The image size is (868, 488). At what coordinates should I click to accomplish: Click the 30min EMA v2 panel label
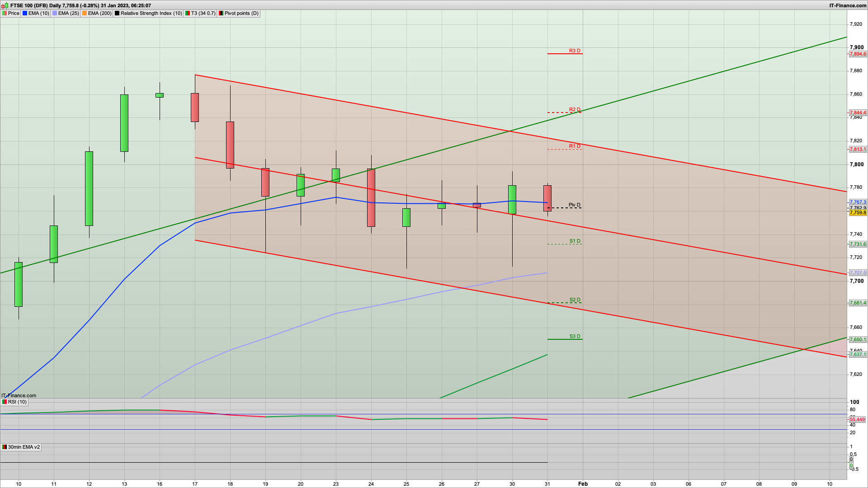pyautogui.click(x=24, y=447)
